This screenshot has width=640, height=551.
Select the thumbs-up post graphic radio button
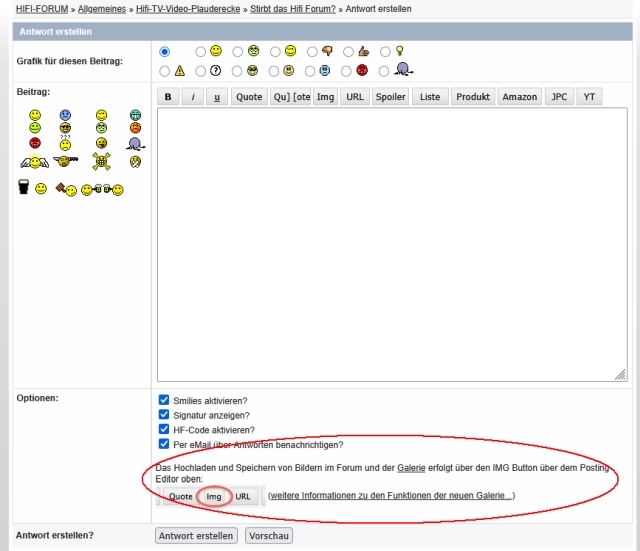pos(348,52)
